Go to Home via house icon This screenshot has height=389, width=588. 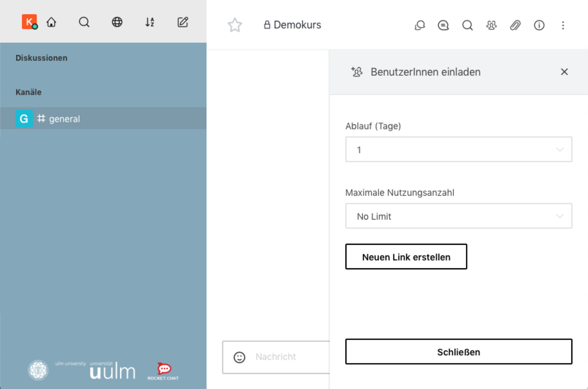[51, 22]
